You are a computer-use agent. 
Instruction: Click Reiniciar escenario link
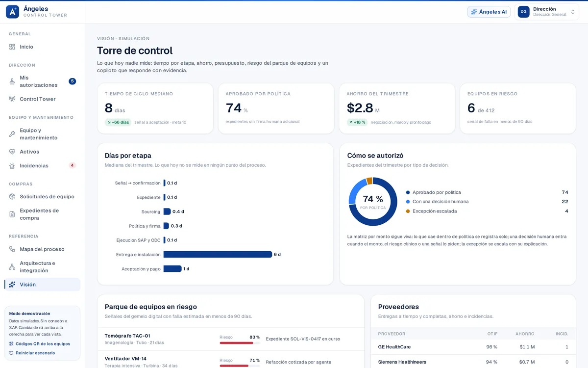pyautogui.click(x=35, y=353)
